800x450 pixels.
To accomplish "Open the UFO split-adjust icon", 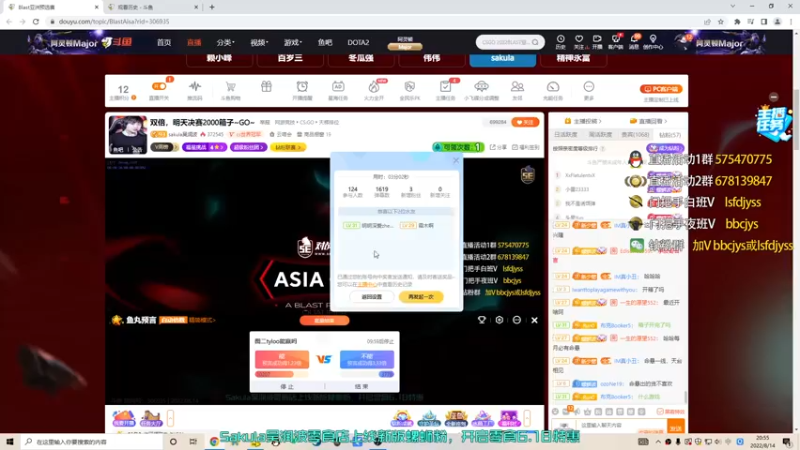I will (481, 86).
